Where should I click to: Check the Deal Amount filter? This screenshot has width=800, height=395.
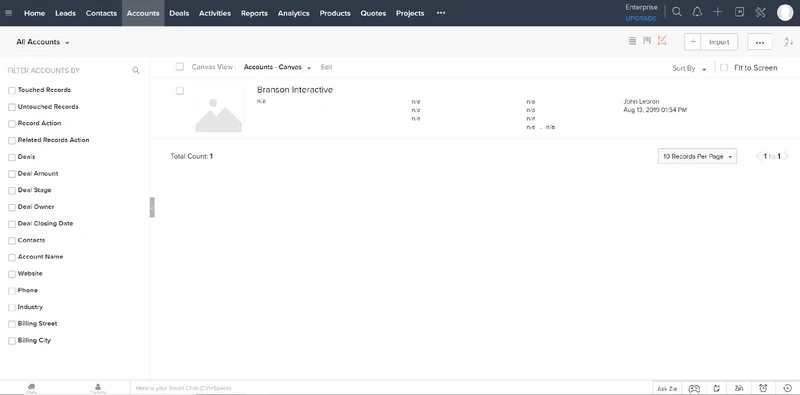pyautogui.click(x=12, y=174)
